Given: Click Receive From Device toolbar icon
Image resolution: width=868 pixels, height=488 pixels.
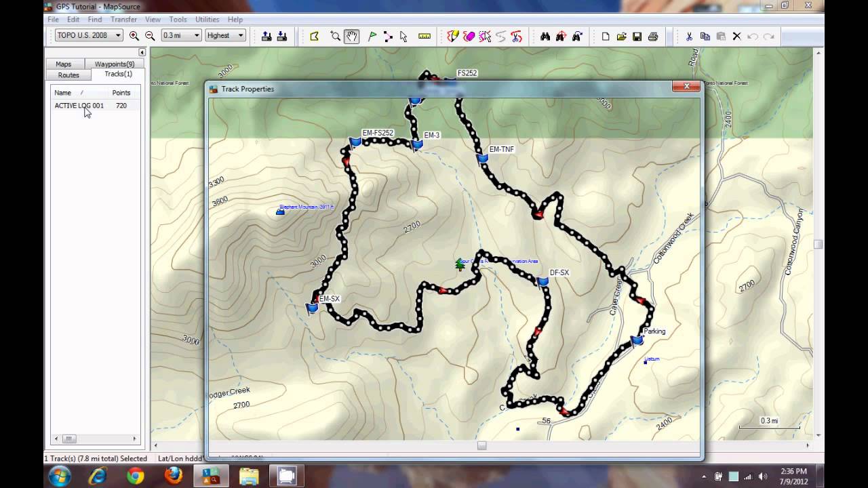Looking at the screenshot, I should point(282,36).
